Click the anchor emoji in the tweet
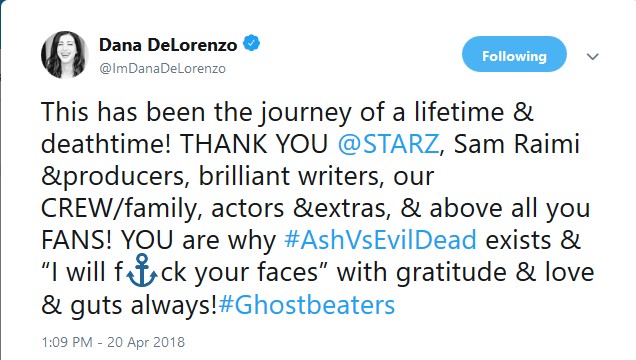The width and height of the screenshot is (636, 360). 142,271
